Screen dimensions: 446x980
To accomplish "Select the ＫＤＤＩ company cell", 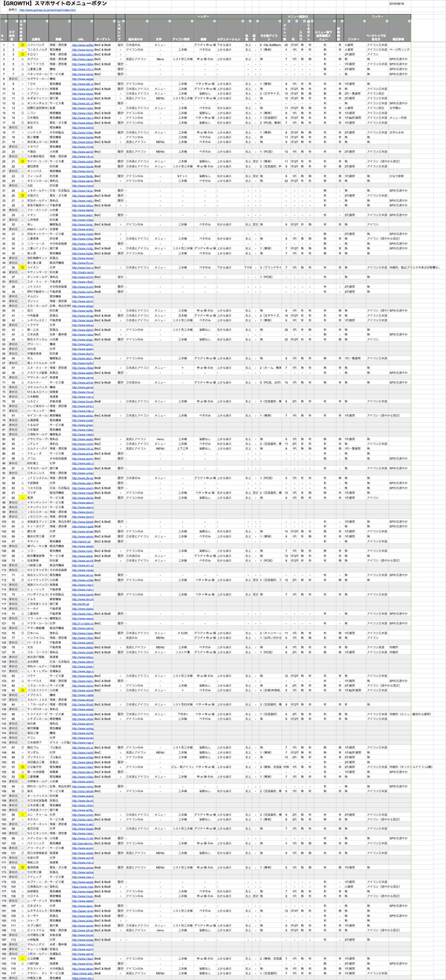I will (x=37, y=54).
